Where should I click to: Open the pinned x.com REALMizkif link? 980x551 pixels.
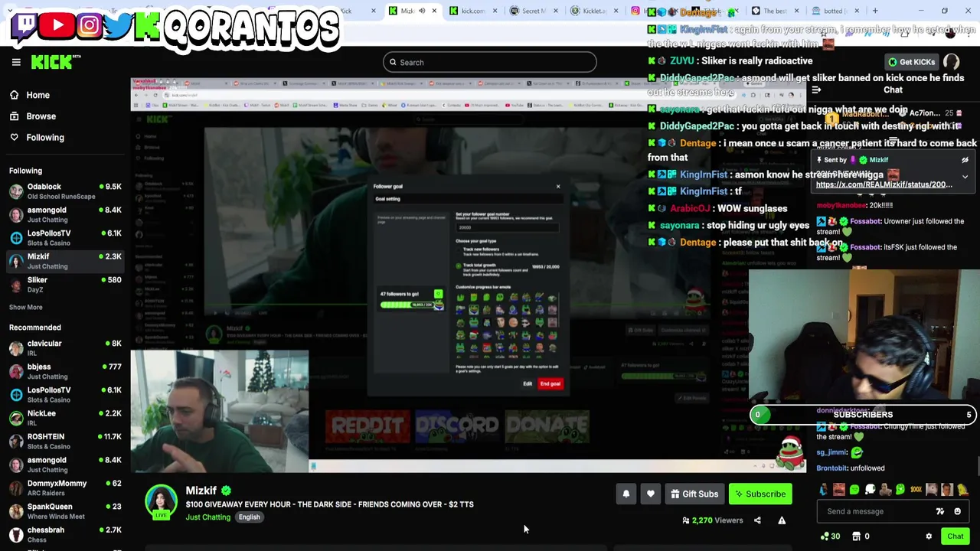(884, 184)
